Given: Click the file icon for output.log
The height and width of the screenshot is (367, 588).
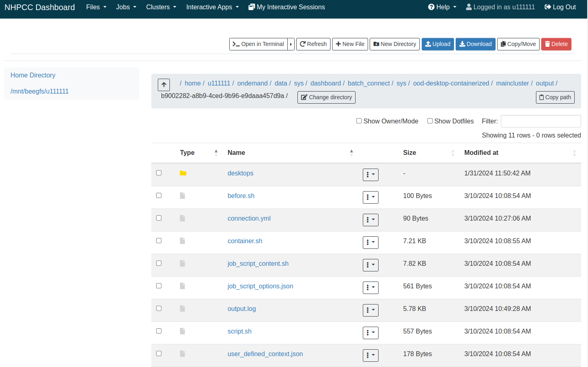Looking at the screenshot, I should coord(182,309).
